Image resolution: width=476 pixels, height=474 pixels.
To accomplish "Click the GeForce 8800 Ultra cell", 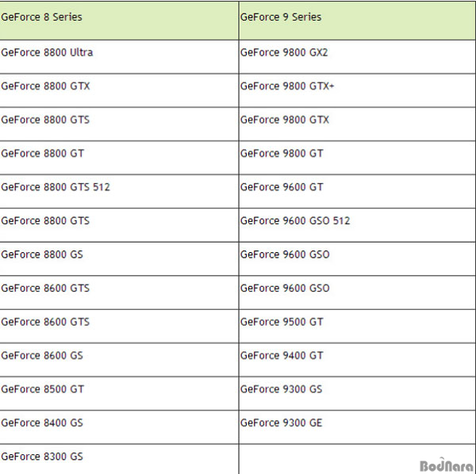I will [119, 57].
